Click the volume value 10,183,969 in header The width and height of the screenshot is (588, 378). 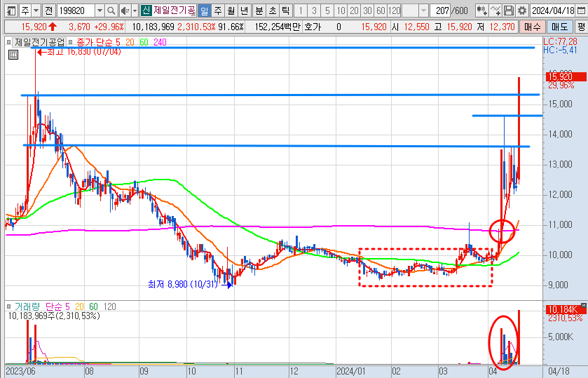coord(153,27)
